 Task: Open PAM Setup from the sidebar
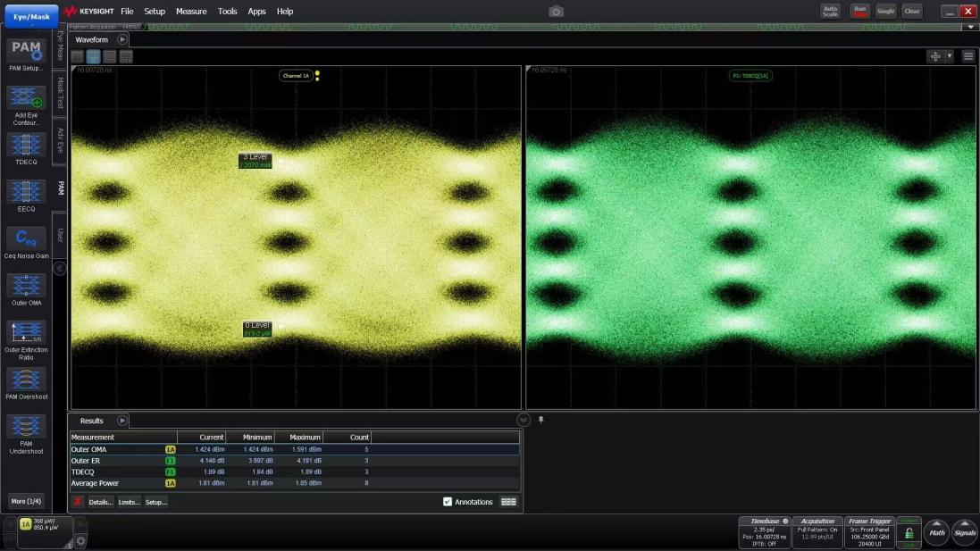point(26,52)
